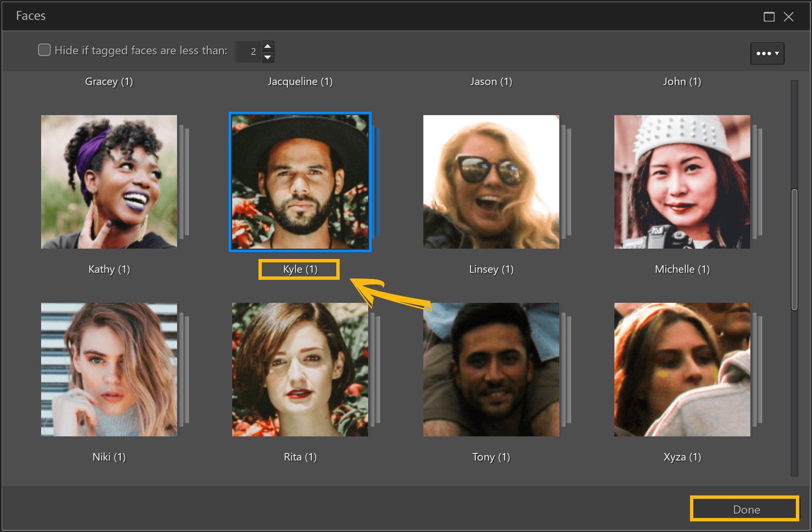Select Tony's face thumbnail
The height and width of the screenshot is (532, 812).
coord(491,369)
